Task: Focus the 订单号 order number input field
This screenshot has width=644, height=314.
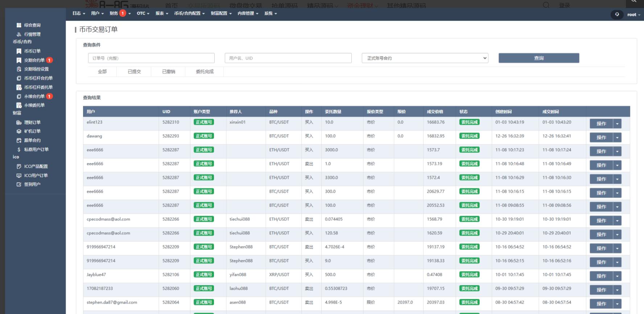Action: (x=151, y=58)
